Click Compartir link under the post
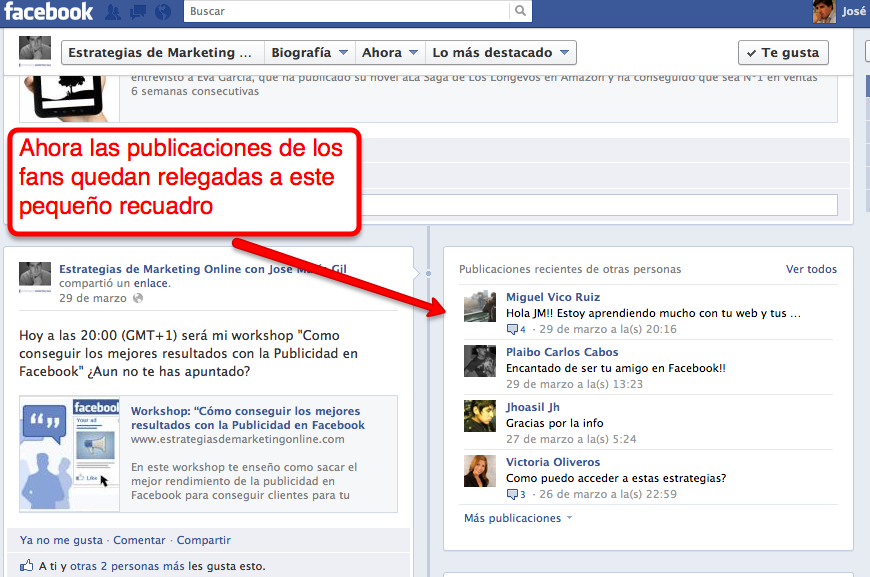The height and width of the screenshot is (577, 870). pyautogui.click(x=204, y=540)
